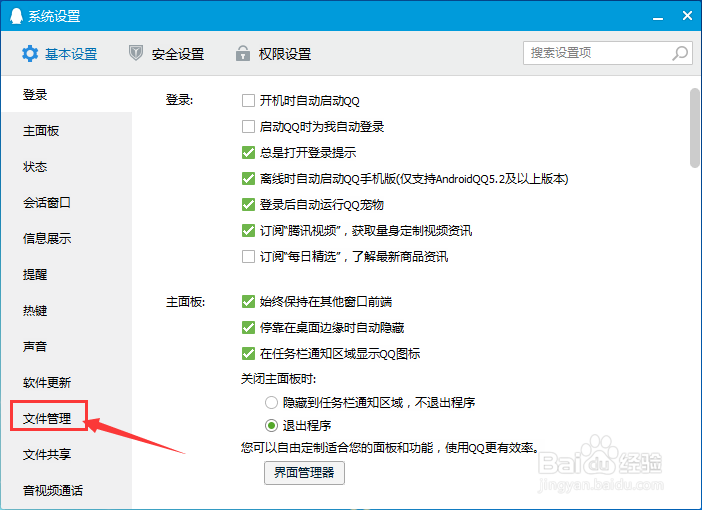Focus the 搜索设置项 search field

tap(608, 53)
